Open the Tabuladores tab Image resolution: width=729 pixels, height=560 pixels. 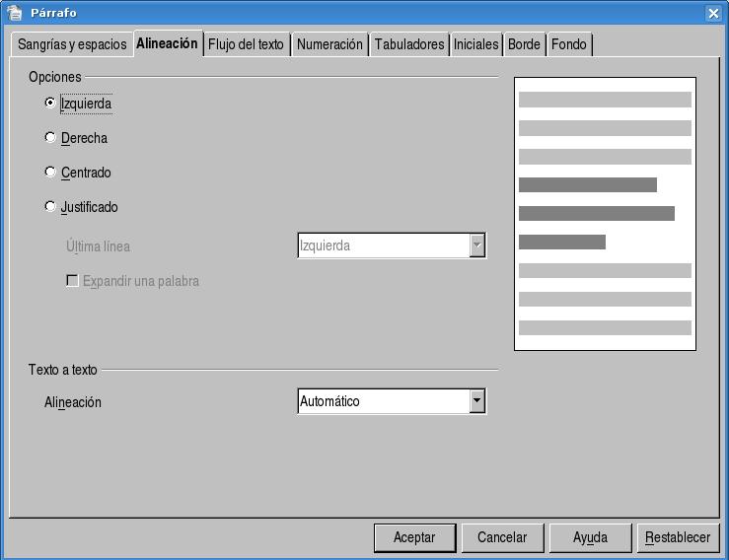tap(409, 44)
